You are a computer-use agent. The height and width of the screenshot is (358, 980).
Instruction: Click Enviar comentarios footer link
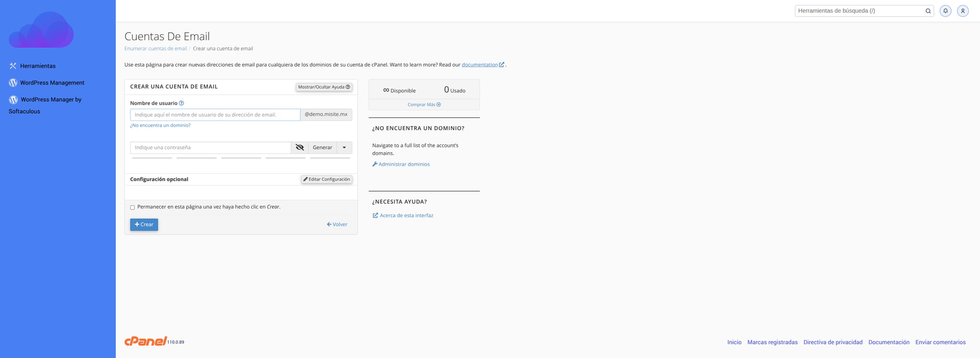(940, 342)
